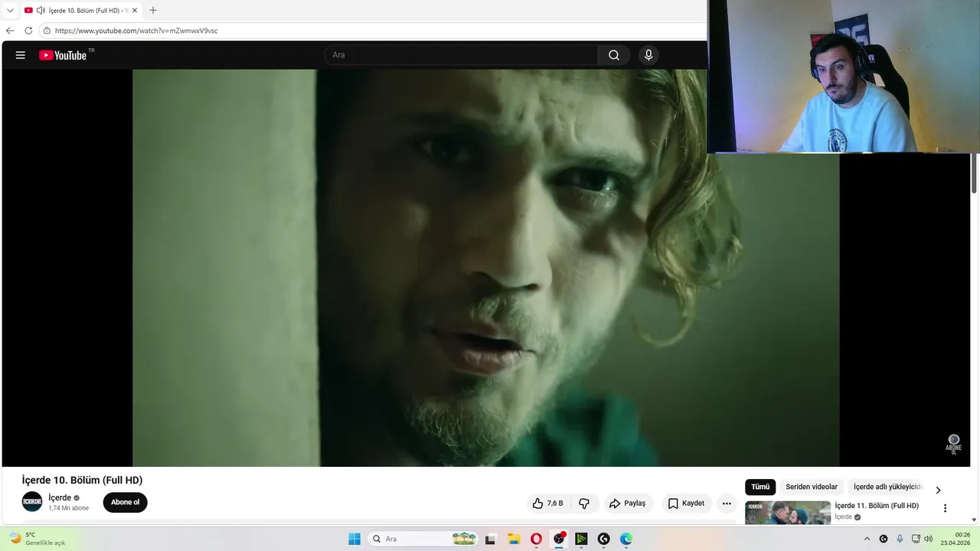Viewport: 980px width, 551px height.
Task: Click the microphone tray icon
Action: pos(900,539)
